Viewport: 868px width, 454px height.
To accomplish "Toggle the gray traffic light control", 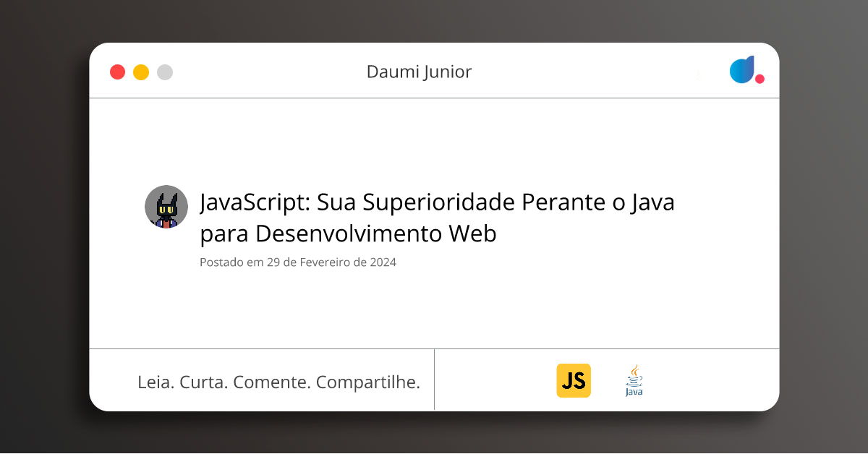I will point(164,72).
